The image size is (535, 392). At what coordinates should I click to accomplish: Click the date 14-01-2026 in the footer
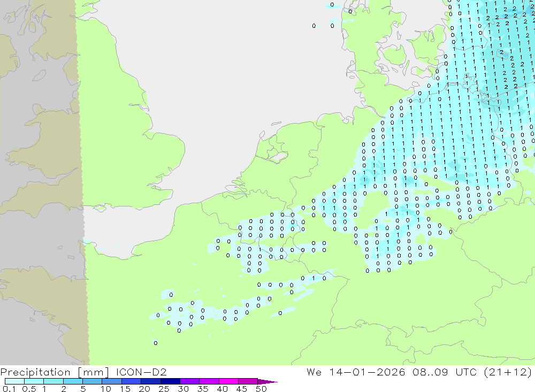pos(367,372)
